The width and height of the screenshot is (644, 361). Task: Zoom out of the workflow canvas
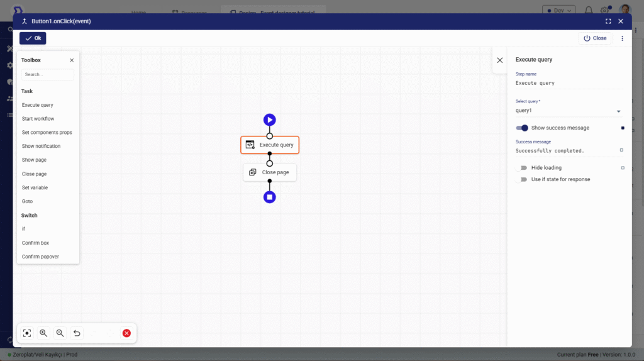pos(60,333)
